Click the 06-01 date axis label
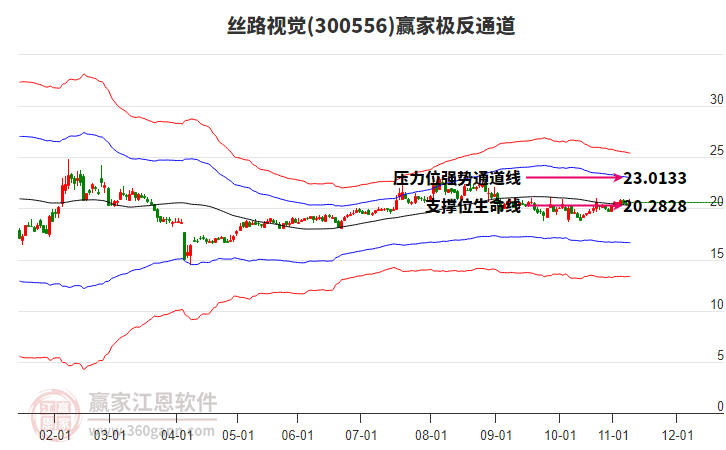This screenshot has width=726, height=450. [x=297, y=435]
